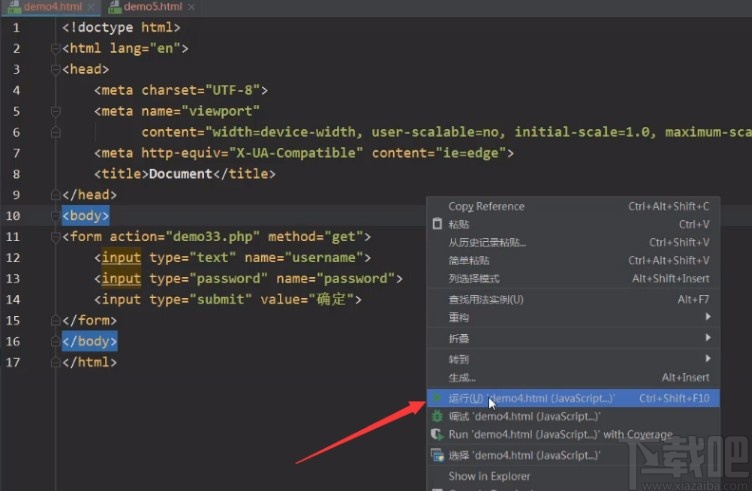The height and width of the screenshot is (491, 752).
Task: Click the 选择 configuration icon
Action: pyautogui.click(x=437, y=455)
